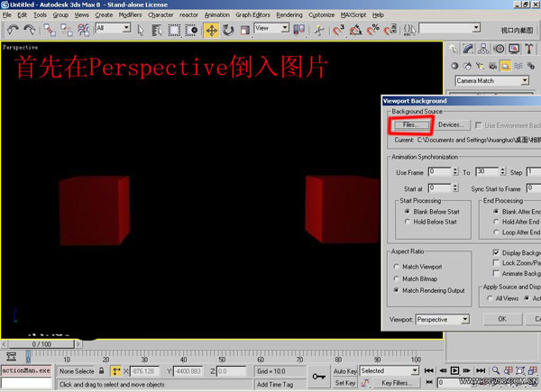Open the Modifiers menu

coord(130,14)
